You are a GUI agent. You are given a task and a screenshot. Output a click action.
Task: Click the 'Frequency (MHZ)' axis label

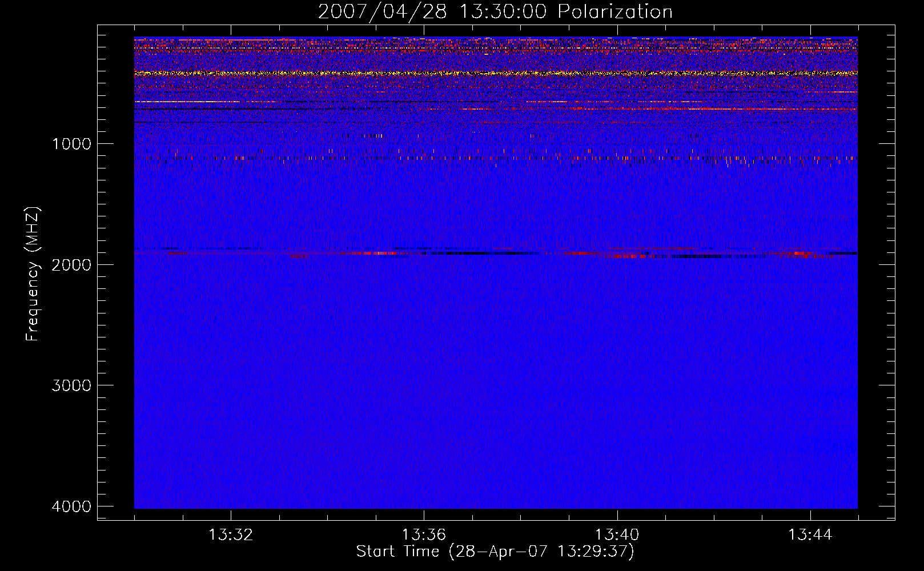pos(33,274)
